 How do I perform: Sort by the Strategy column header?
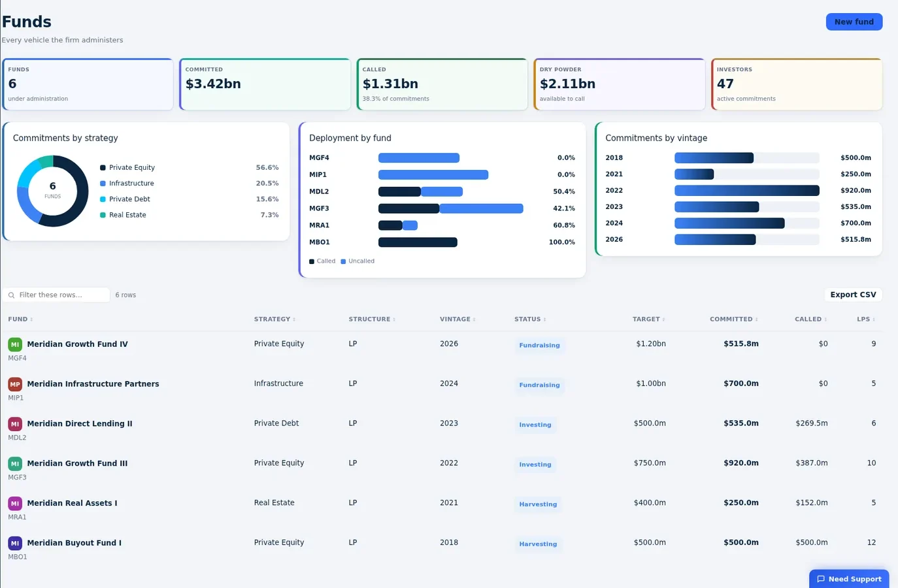tap(274, 319)
